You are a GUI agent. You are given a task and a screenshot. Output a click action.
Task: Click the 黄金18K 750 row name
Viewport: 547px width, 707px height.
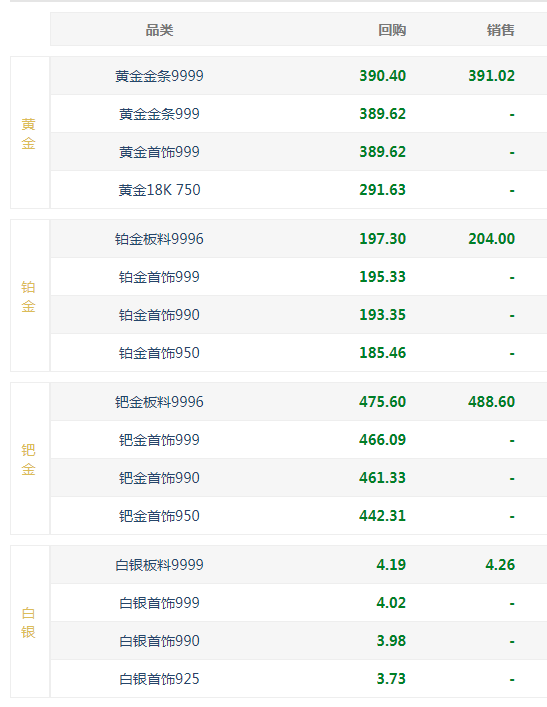[159, 190]
